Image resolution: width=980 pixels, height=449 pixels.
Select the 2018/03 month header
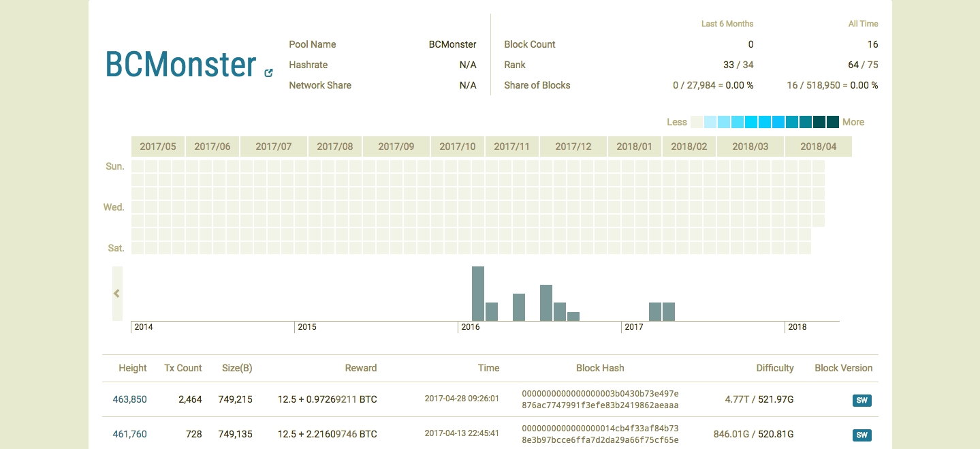coord(750,146)
